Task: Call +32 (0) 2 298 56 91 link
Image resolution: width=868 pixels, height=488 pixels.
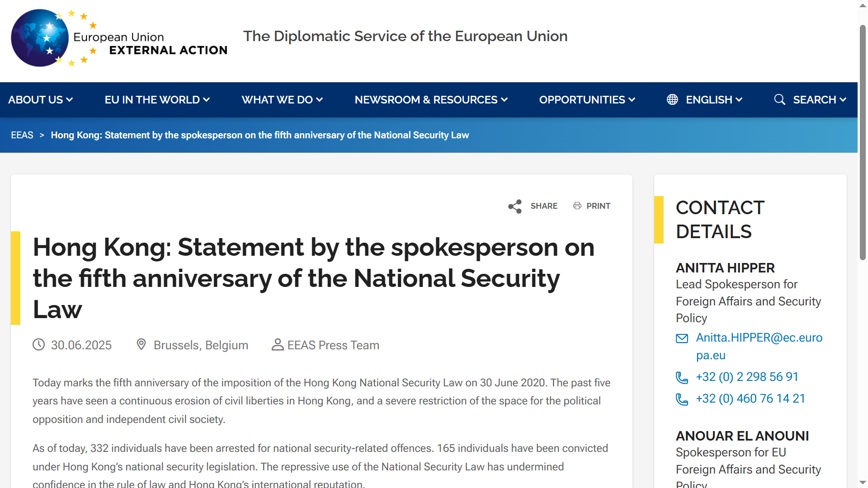Action: click(x=747, y=377)
